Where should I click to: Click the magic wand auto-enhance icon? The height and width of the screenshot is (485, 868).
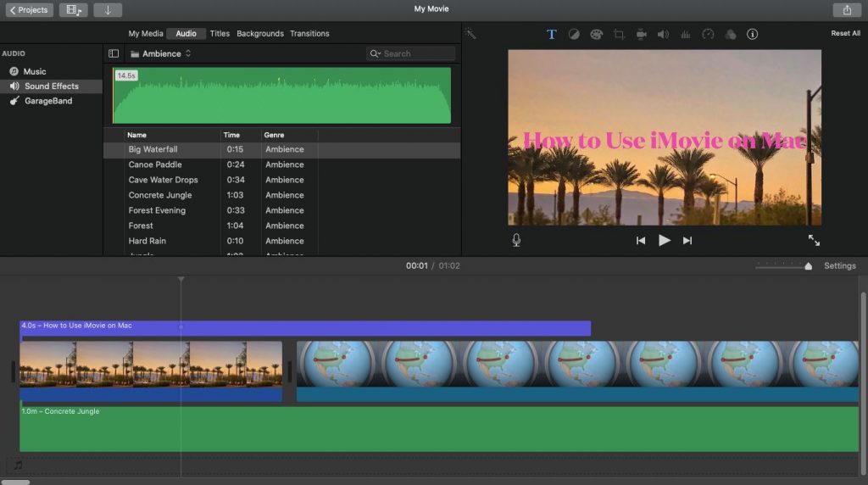pos(470,34)
